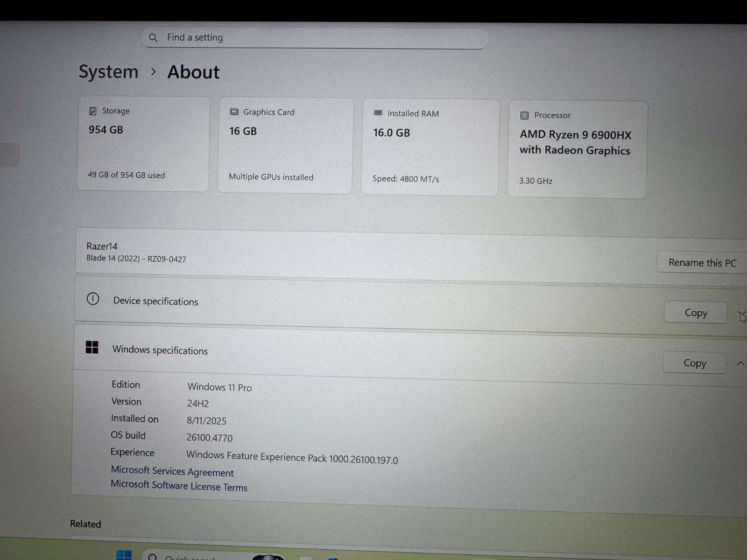
Task: Click the OS build value 26100.4770
Action: (x=209, y=438)
